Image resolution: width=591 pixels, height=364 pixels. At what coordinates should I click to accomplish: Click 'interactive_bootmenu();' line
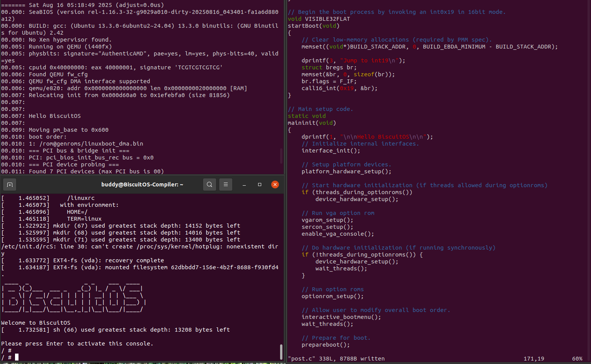click(x=341, y=317)
